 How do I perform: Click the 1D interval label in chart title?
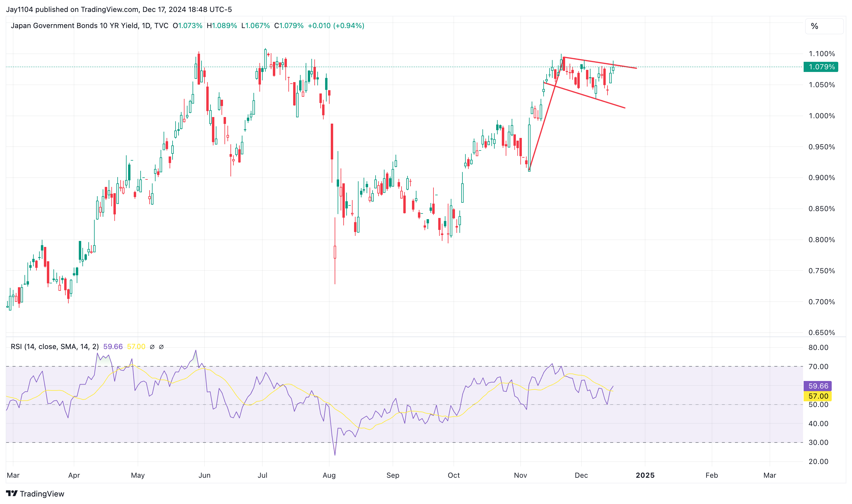click(x=146, y=26)
